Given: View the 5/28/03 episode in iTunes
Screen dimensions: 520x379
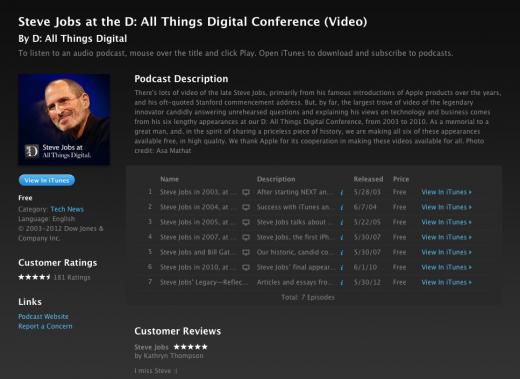Looking at the screenshot, I should pyautogui.click(x=446, y=192).
